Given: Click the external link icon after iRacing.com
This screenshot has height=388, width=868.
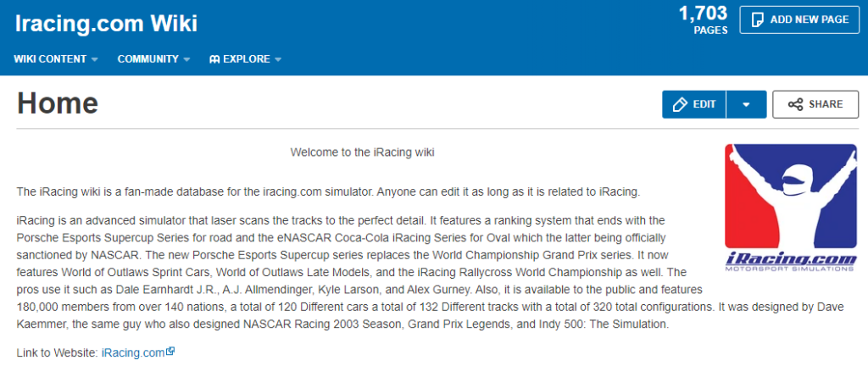Looking at the screenshot, I should [170, 352].
